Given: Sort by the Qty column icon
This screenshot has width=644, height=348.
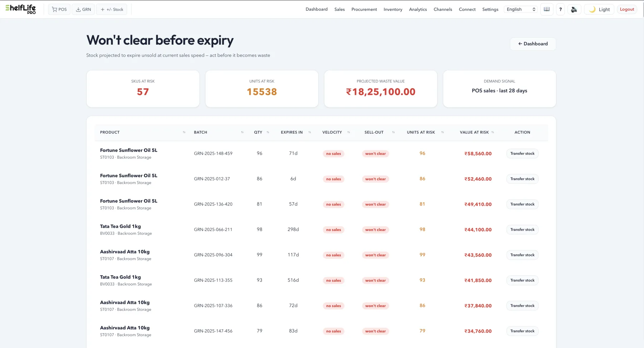Looking at the screenshot, I should click(x=268, y=132).
